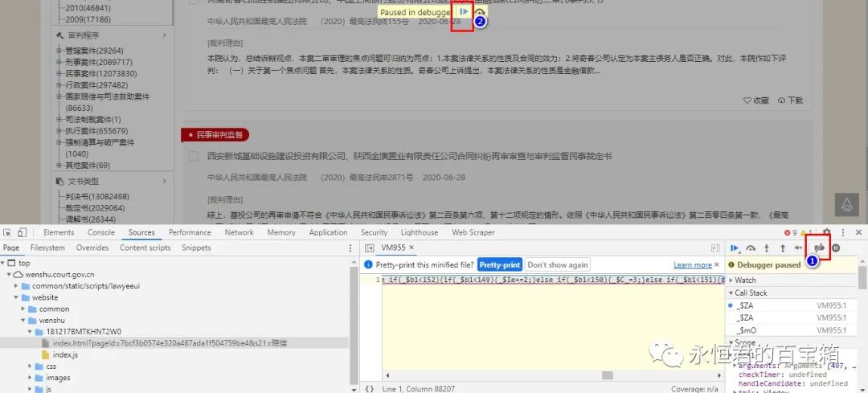868x393 pixels.
Task: Open the Web Scraper tab
Action: (473, 232)
